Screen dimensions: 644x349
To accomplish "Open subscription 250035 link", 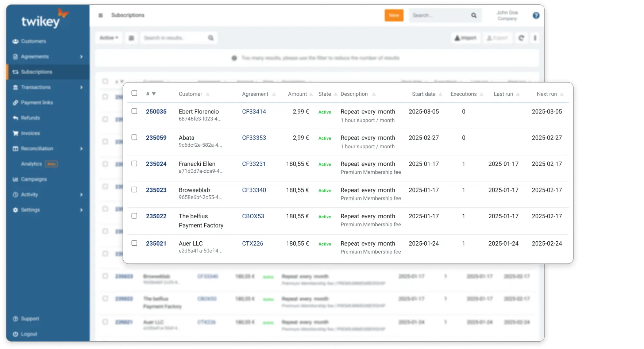I will pyautogui.click(x=156, y=112).
